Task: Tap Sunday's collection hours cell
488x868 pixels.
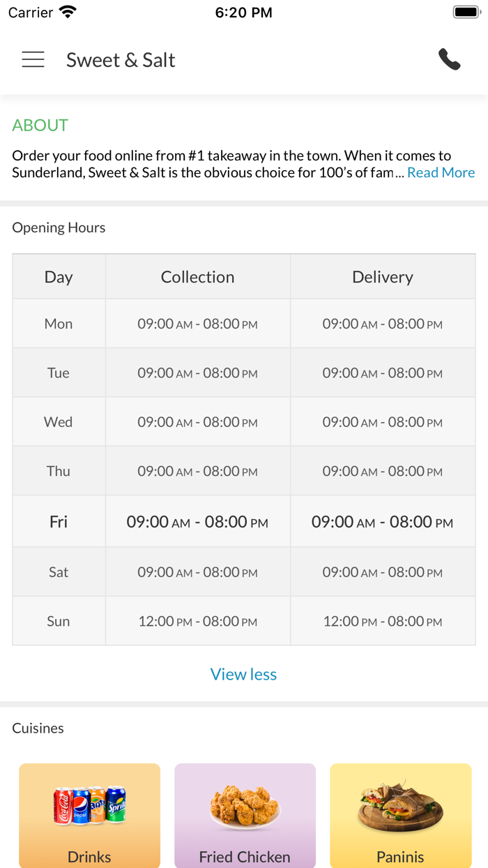Action: [x=197, y=621]
